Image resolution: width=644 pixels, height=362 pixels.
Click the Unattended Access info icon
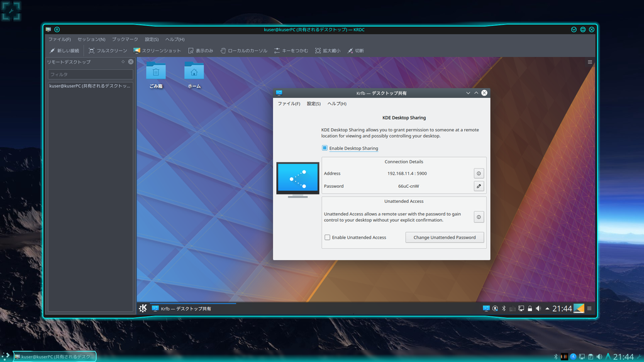point(479,216)
